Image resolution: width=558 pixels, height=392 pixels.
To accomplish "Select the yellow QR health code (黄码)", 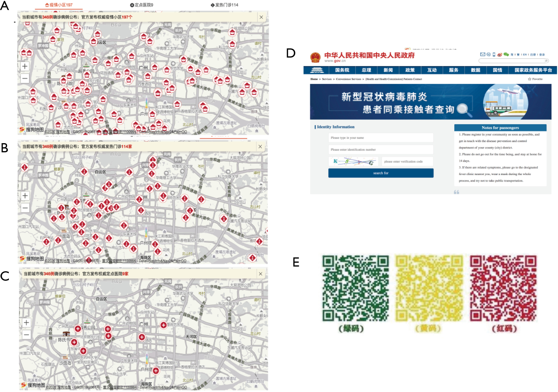I will (x=429, y=288).
